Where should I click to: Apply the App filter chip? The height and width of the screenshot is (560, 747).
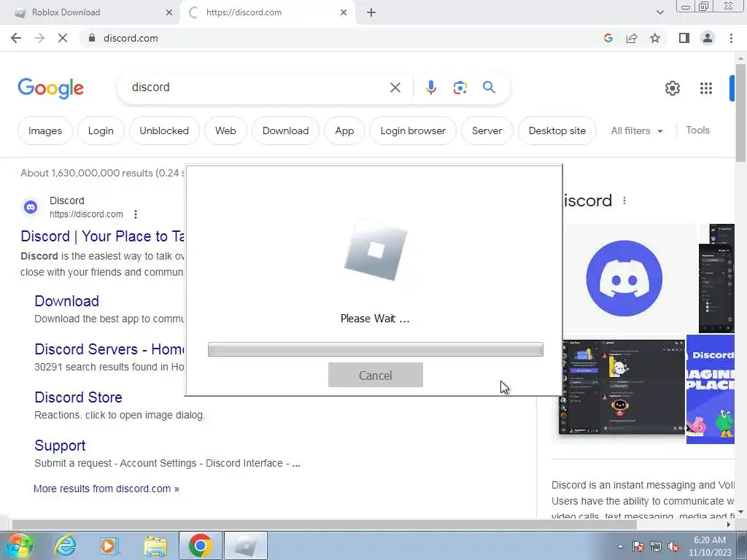[344, 131]
